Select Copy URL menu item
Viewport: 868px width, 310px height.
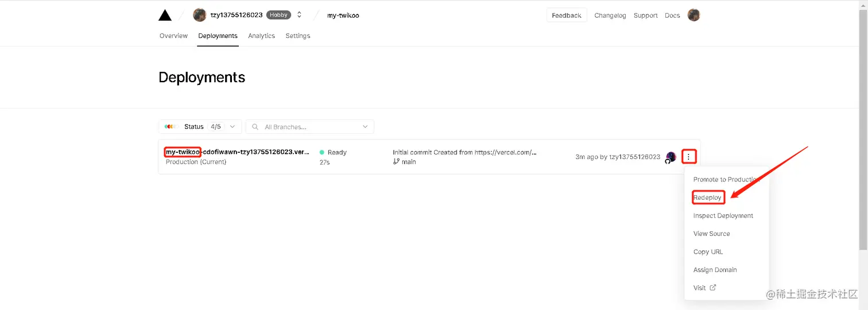tap(727, 251)
